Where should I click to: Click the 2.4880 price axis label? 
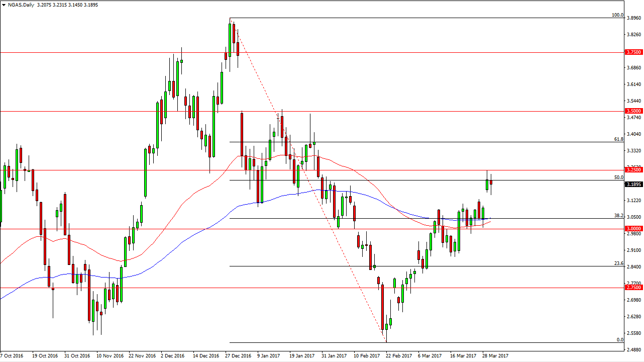coord(634,350)
